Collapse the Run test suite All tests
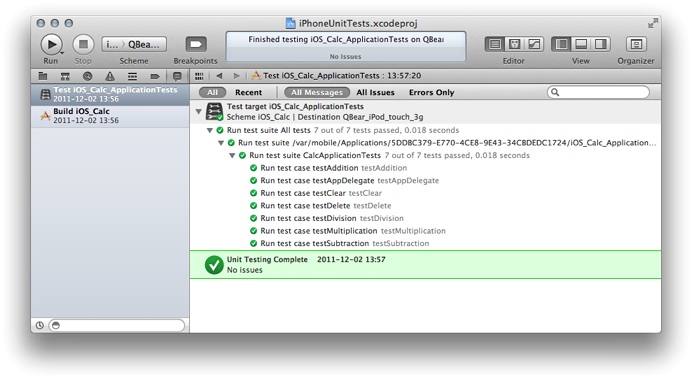Viewport: 692px width, 379px height. pos(210,130)
